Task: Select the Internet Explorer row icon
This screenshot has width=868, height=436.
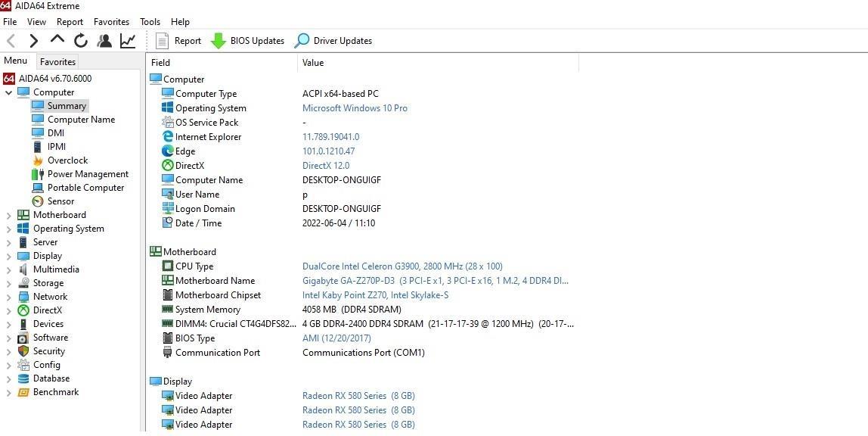Action: (167, 137)
